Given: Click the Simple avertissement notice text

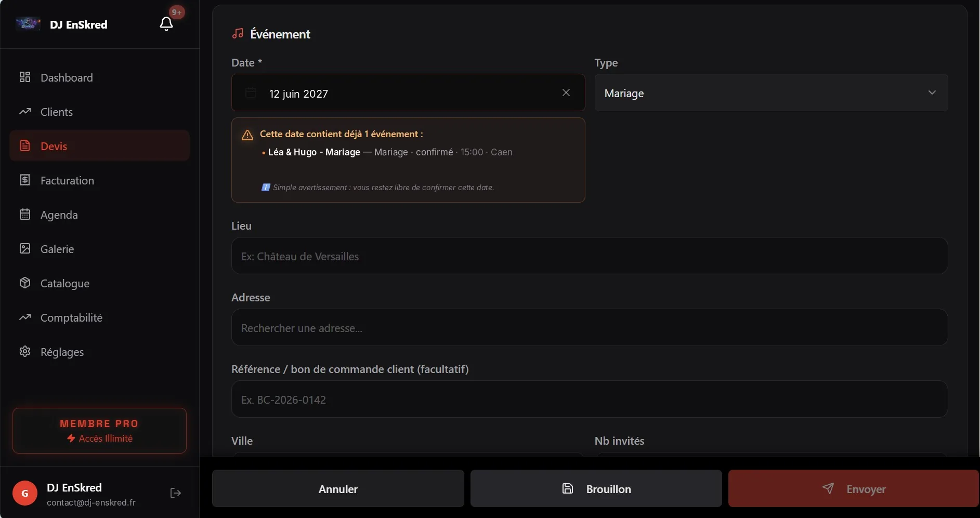Looking at the screenshot, I should (383, 188).
